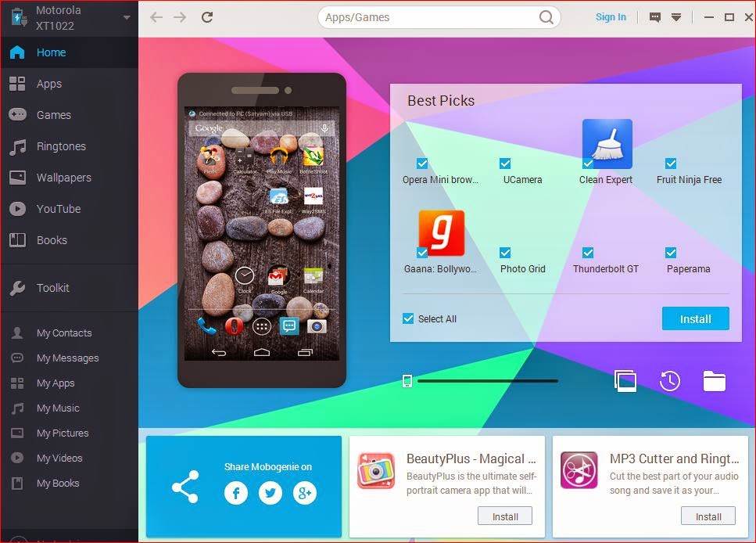756x543 pixels.
Task: Open My Messages in sidebar
Action: coord(70,358)
